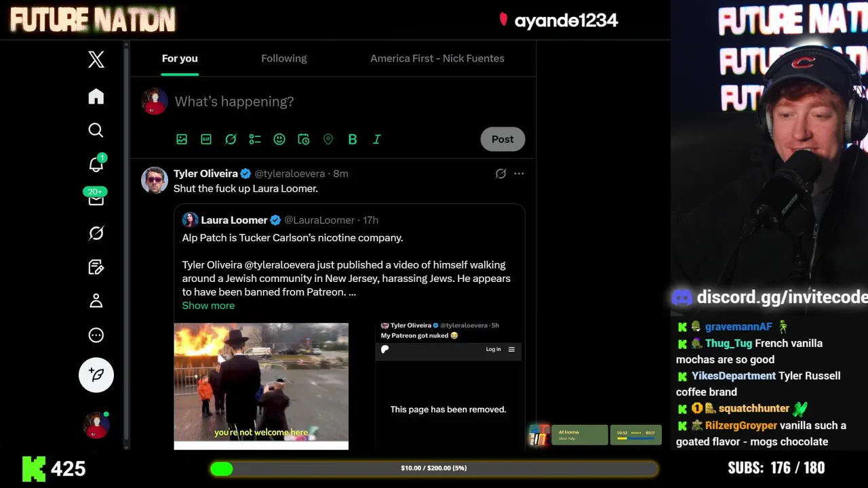Click the 8m timestamp on Tyler's post
Viewport: 868px width, 488px height.
(340, 174)
